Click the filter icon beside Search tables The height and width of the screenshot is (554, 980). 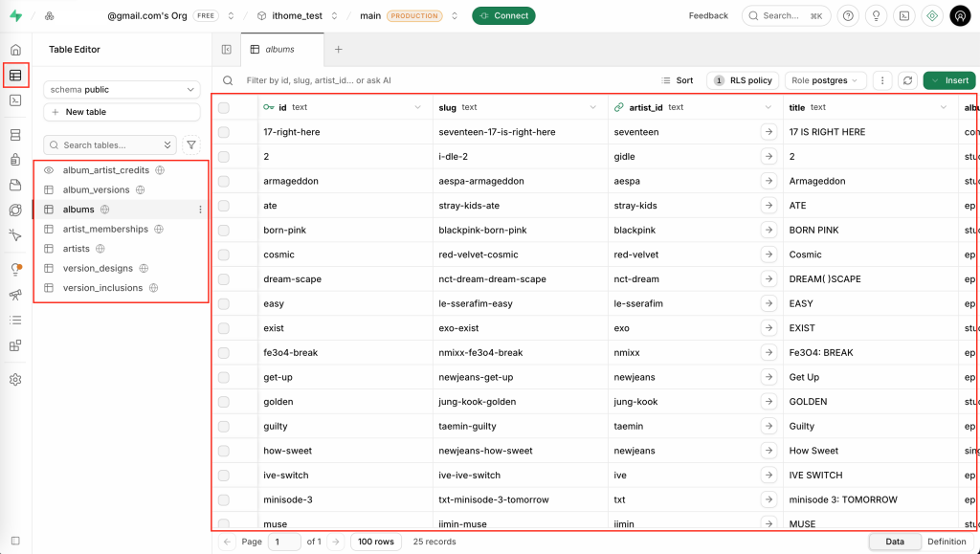[x=191, y=144]
